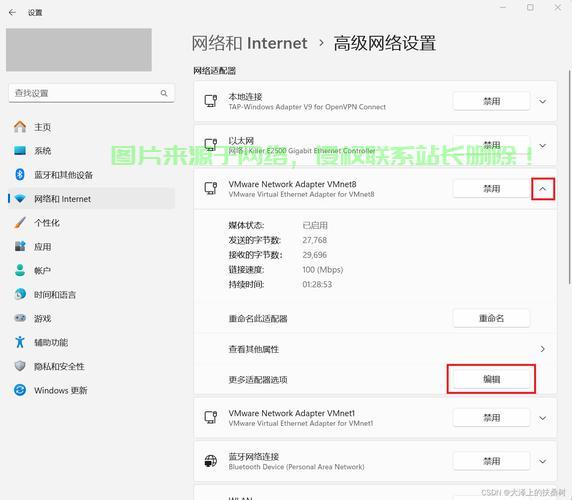The image size is (572, 500).
Task: Expand the 蓝牙网络连接 adapter details
Action: click(543, 461)
